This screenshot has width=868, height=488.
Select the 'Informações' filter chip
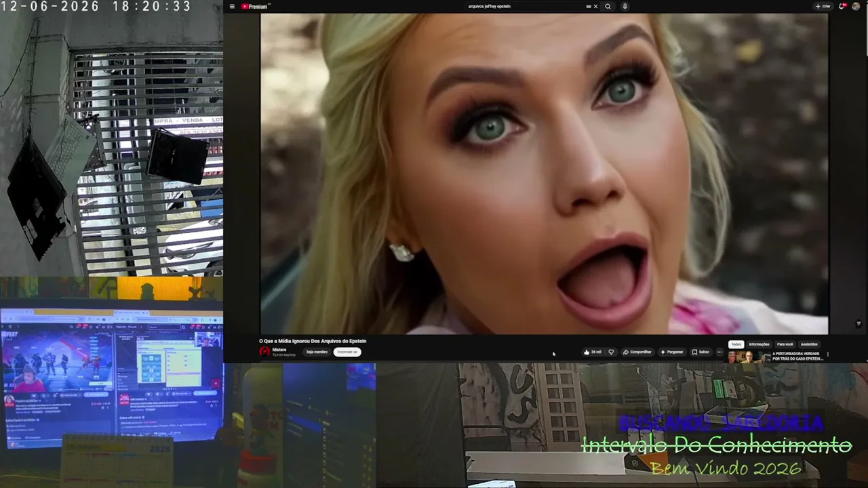click(759, 344)
